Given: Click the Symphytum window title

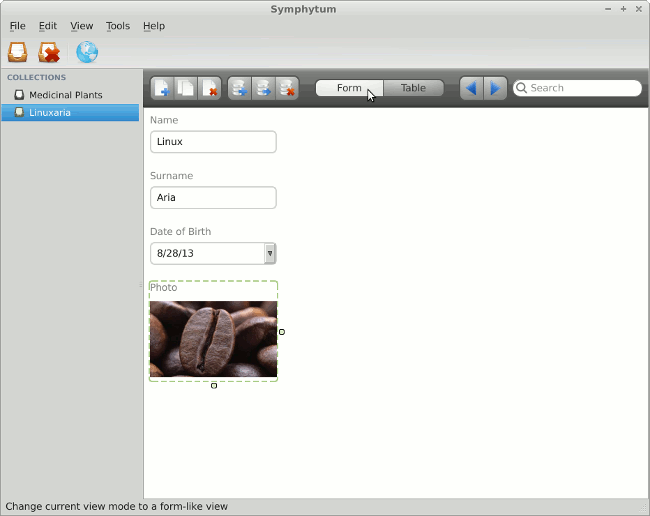Looking at the screenshot, I should pos(303,9).
